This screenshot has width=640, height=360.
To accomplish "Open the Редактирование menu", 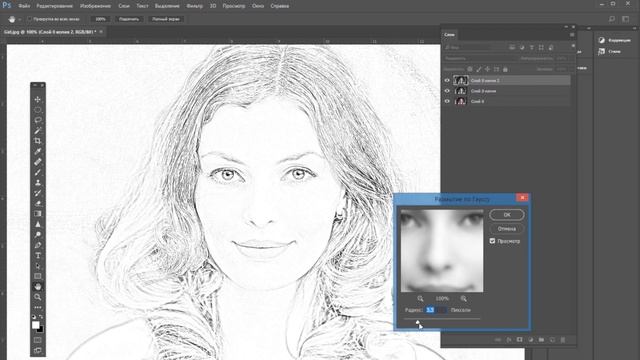I will pos(55,6).
